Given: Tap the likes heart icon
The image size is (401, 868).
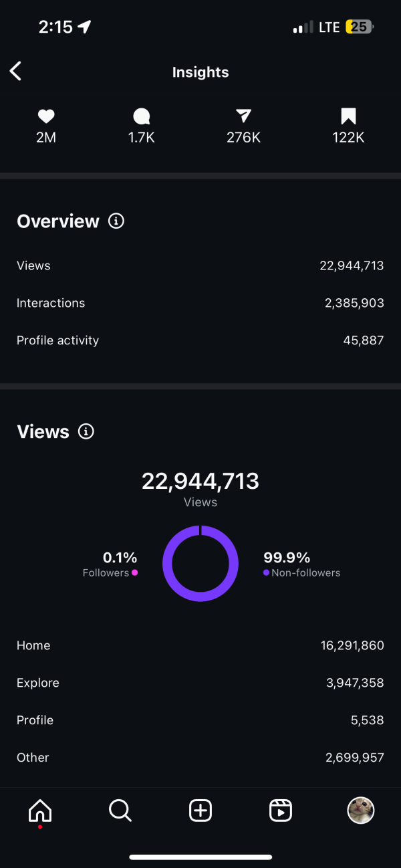Looking at the screenshot, I should click(x=45, y=117).
